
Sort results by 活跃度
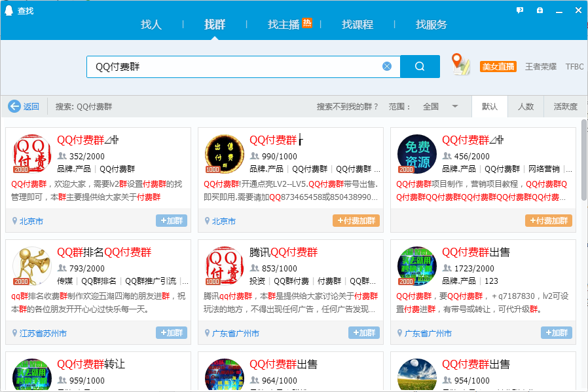point(566,107)
